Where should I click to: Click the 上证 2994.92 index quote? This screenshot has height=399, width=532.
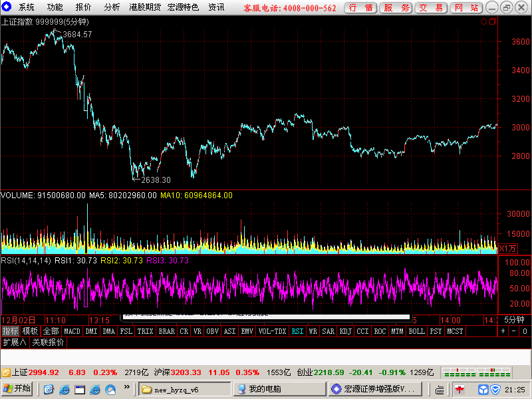[x=36, y=372]
